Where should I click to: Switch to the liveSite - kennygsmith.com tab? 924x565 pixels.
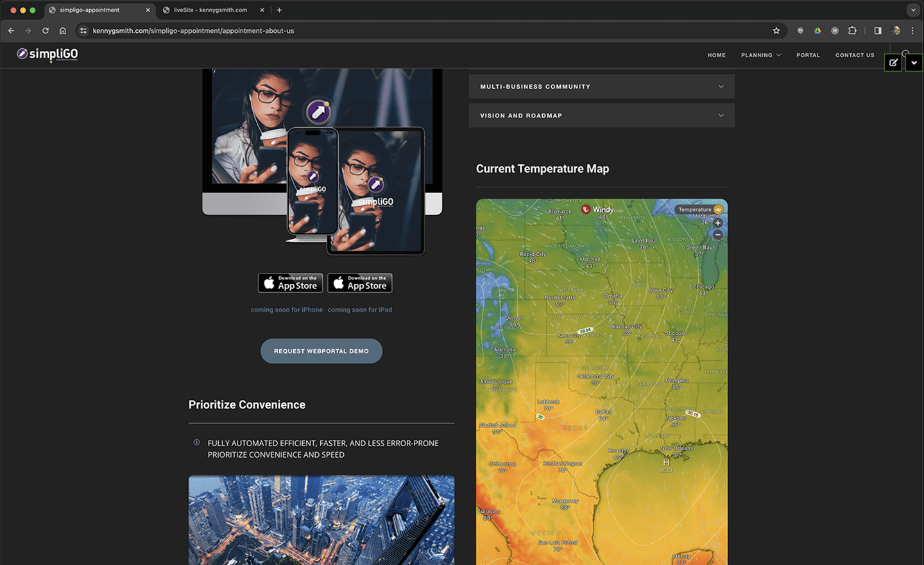click(x=210, y=10)
